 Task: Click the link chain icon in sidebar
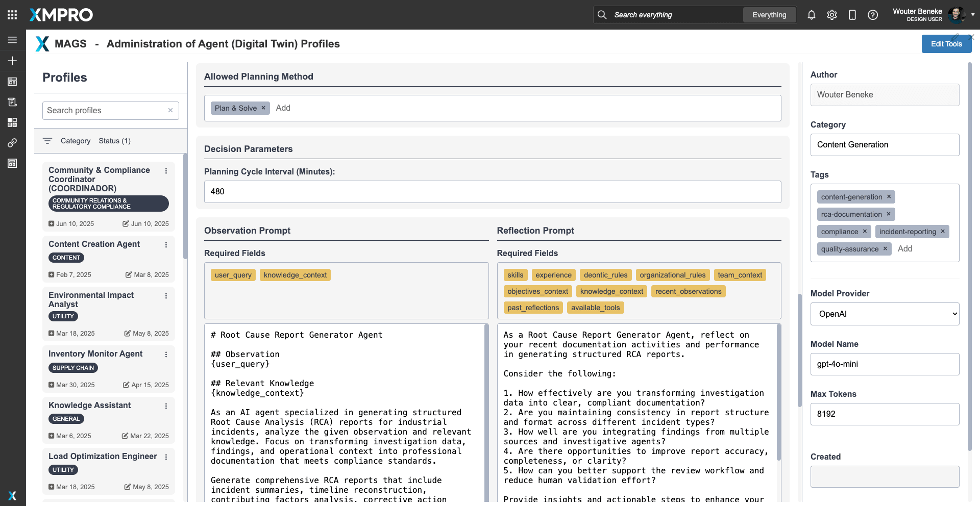pyautogui.click(x=12, y=143)
